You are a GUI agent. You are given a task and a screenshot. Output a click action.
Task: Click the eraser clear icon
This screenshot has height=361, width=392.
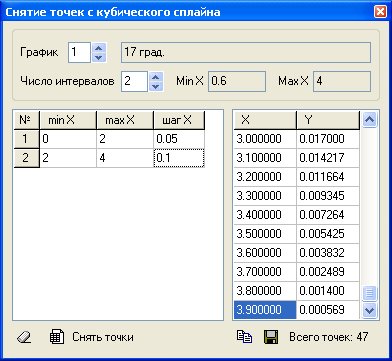[24, 338]
